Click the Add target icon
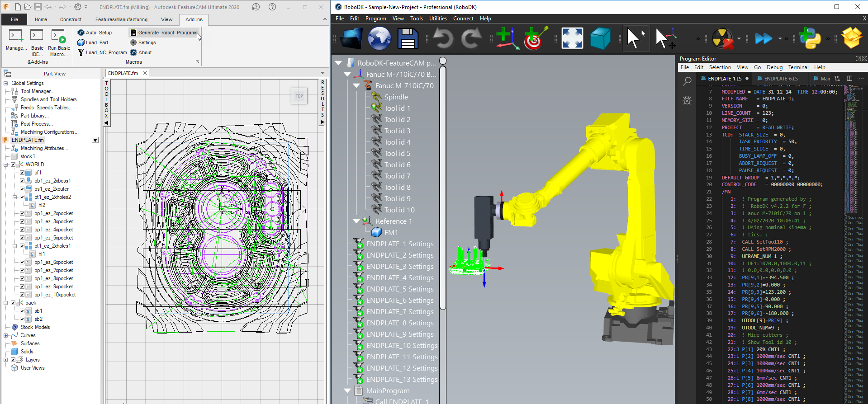The image size is (868, 404). [x=535, y=38]
